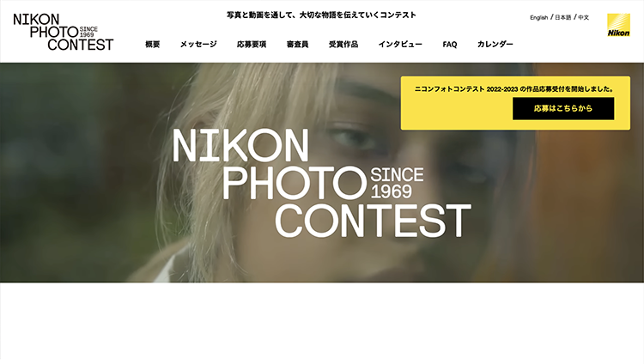Go to 応募要項 page
Image resolution: width=644 pixels, height=364 pixels.
(252, 44)
